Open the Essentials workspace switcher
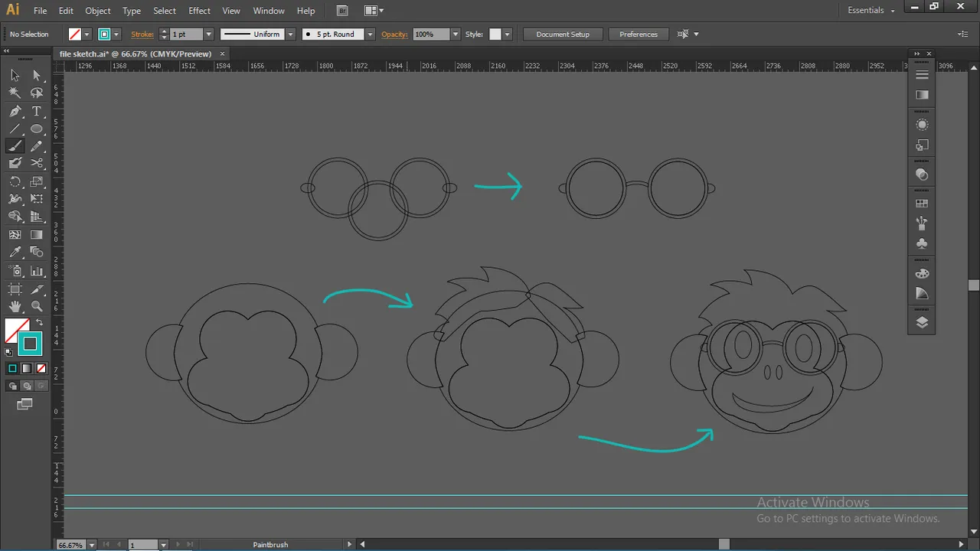 871,11
